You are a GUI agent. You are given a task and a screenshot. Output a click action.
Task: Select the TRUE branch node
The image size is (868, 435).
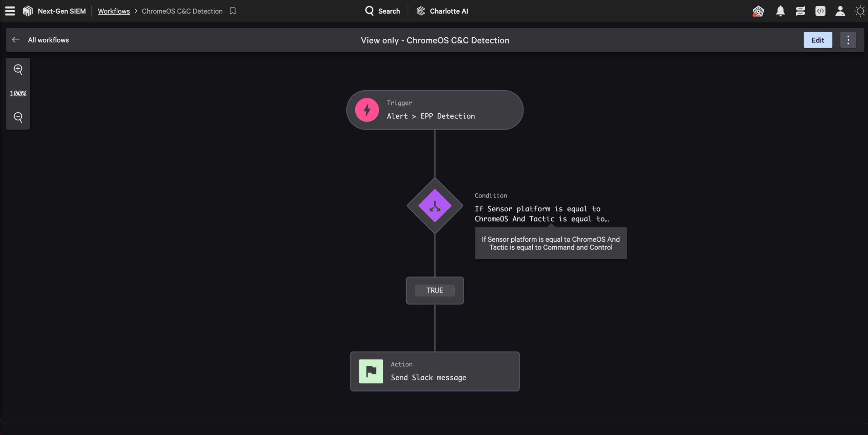[435, 290]
